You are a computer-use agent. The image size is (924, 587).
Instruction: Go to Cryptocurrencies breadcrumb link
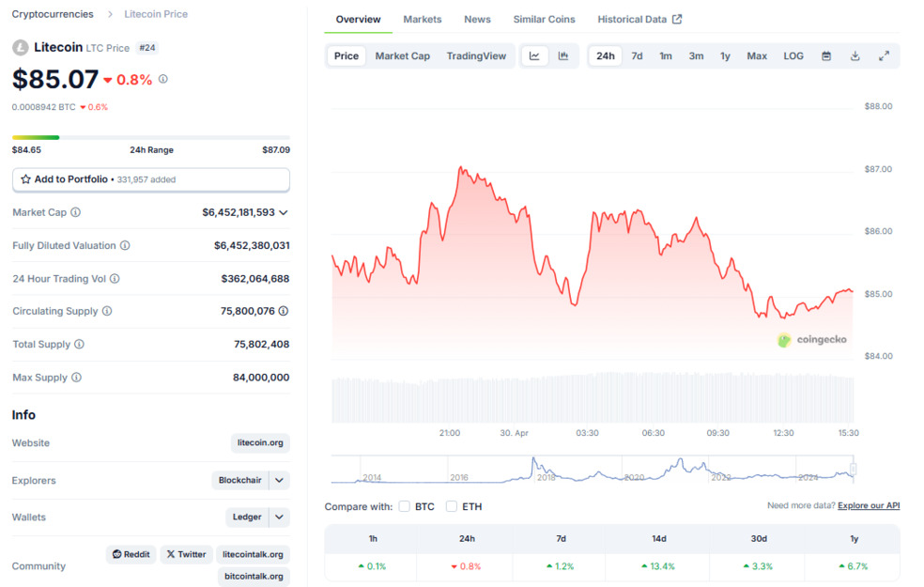[53, 14]
